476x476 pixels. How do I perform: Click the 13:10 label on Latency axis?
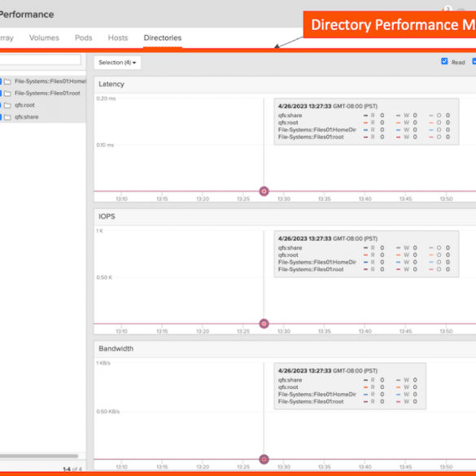(122, 199)
